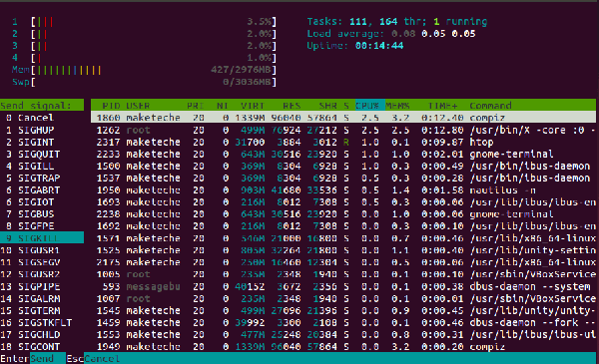The image size is (599, 364).
Task: Select the unity-settings process PID 1525
Action: (343, 250)
